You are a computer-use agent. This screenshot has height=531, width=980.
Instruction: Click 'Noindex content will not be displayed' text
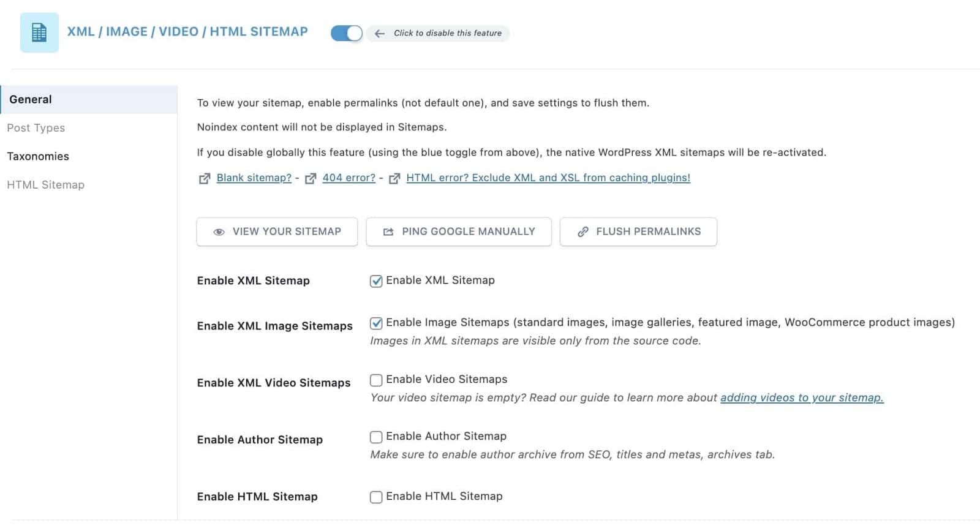click(322, 127)
